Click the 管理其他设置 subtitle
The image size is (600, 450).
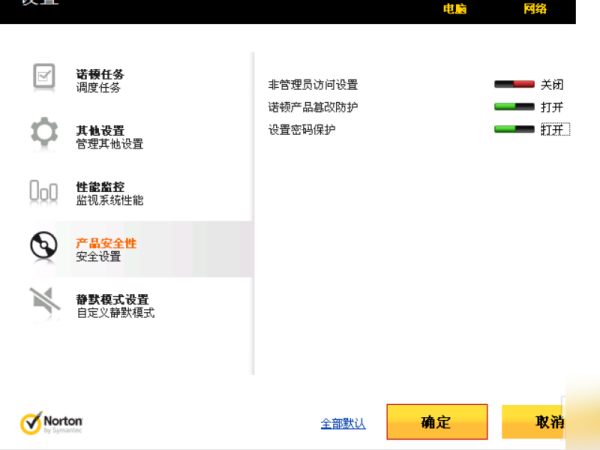pos(109,144)
